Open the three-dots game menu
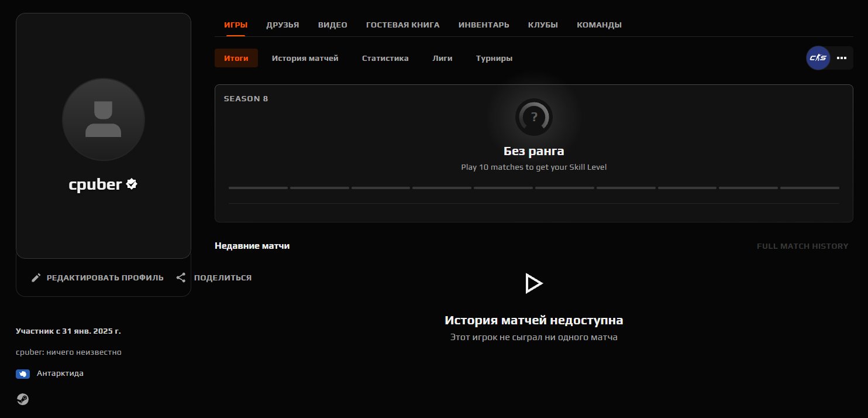The image size is (868, 418). pyautogui.click(x=842, y=58)
